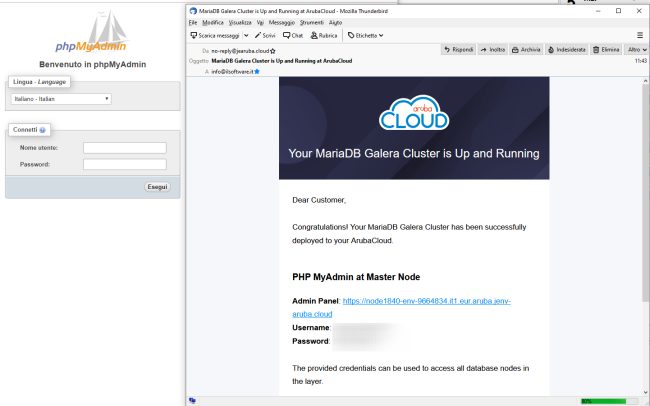
Task: Close the Thunderbird window
Action: (639, 11)
